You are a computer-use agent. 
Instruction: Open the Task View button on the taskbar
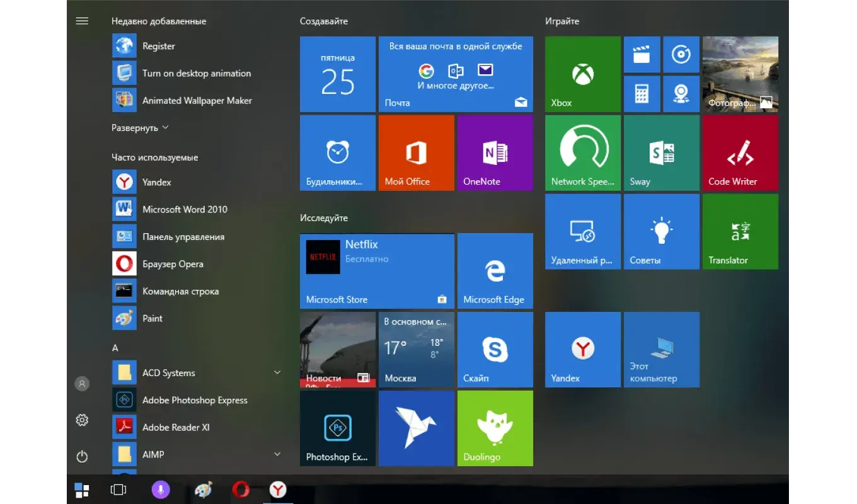click(118, 490)
